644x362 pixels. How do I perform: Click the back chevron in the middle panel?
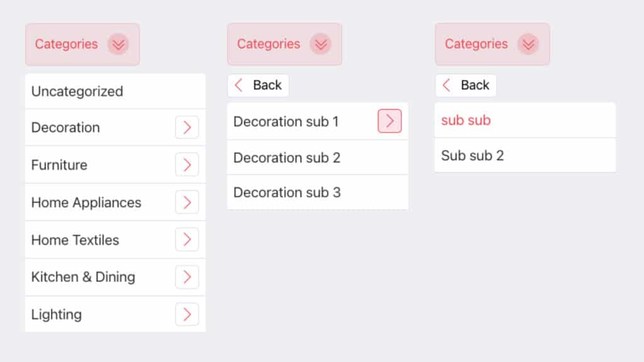click(238, 85)
